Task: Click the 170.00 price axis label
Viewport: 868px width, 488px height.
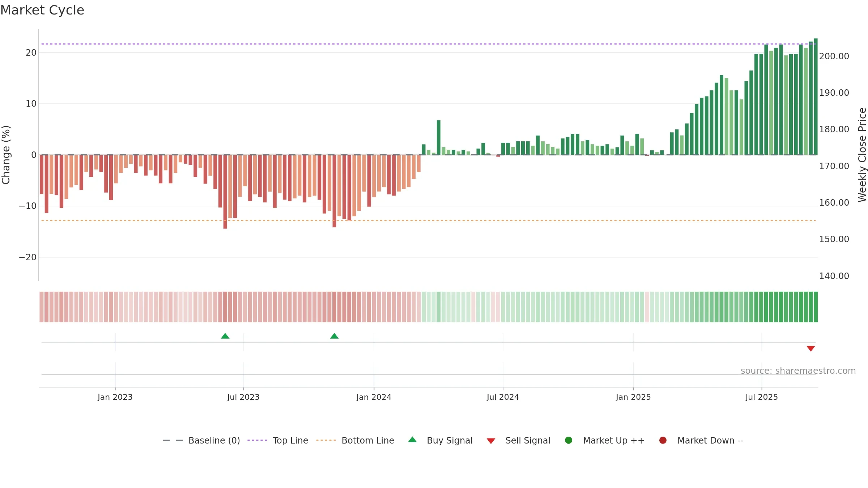Action: pyautogui.click(x=834, y=166)
